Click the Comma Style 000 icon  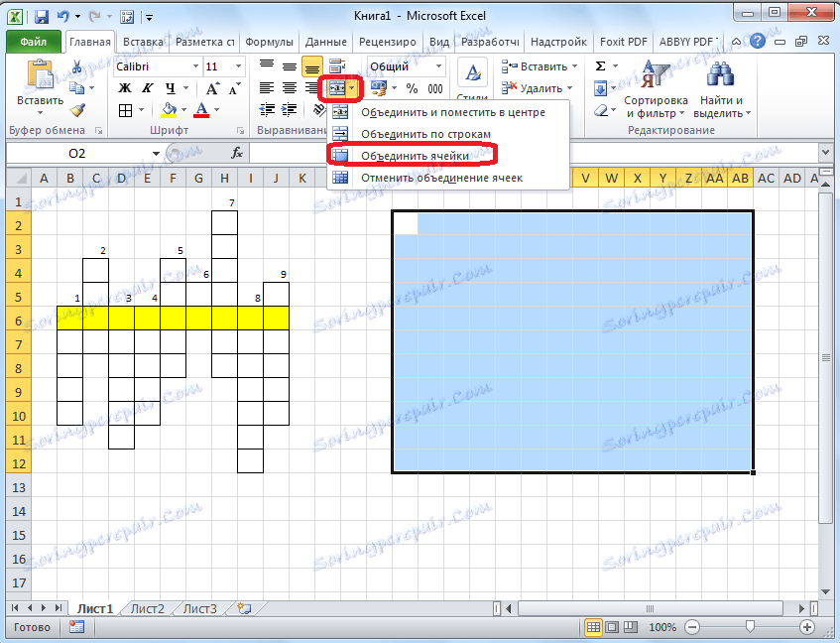435,88
